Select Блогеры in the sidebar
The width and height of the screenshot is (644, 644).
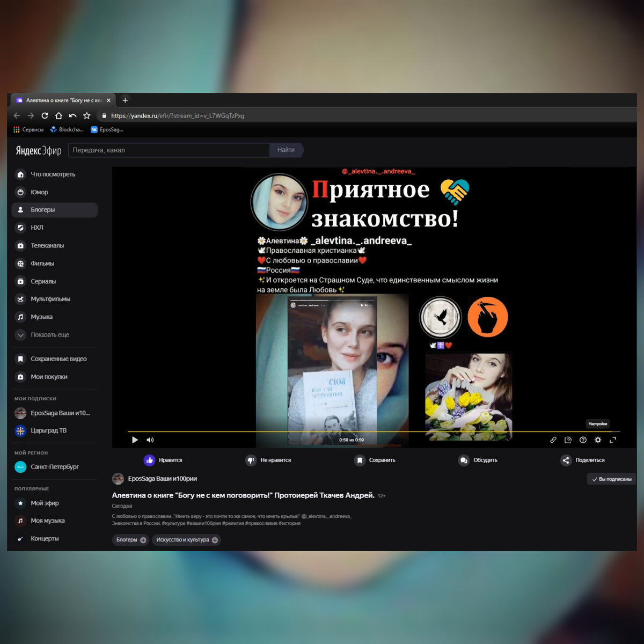(54, 210)
